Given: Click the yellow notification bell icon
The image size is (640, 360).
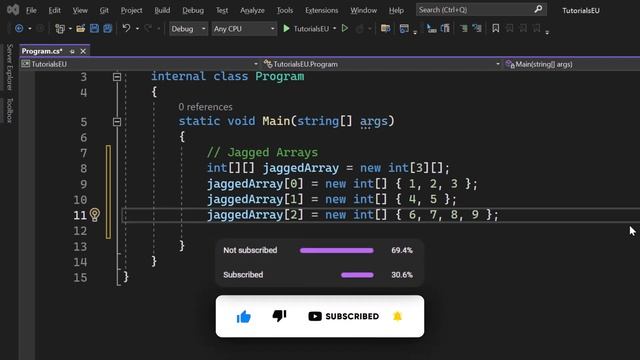Looking at the screenshot, I should [x=397, y=316].
